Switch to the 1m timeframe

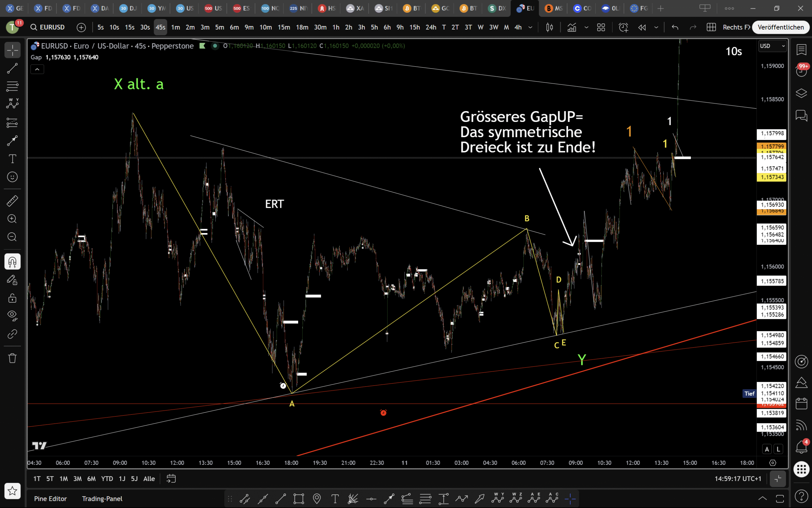click(176, 27)
